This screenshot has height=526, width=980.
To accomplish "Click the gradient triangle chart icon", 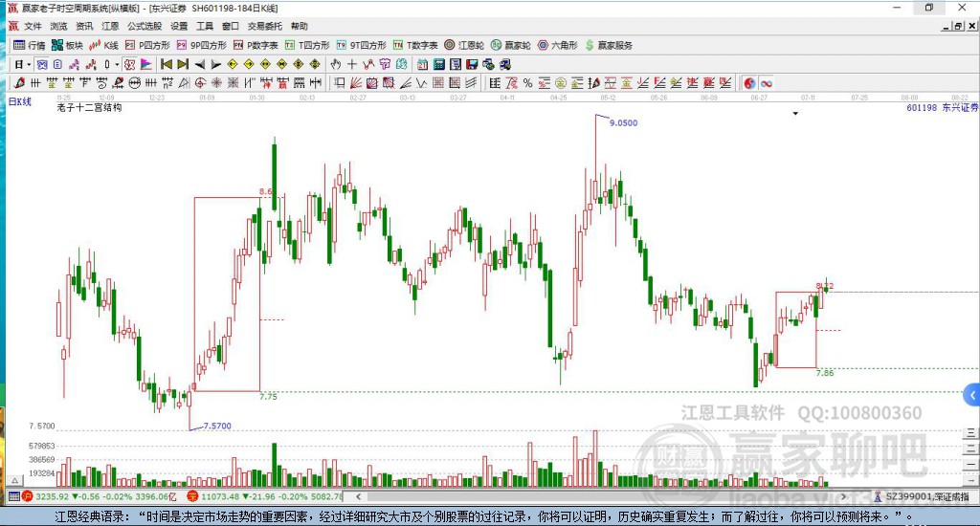I will click(146, 64).
